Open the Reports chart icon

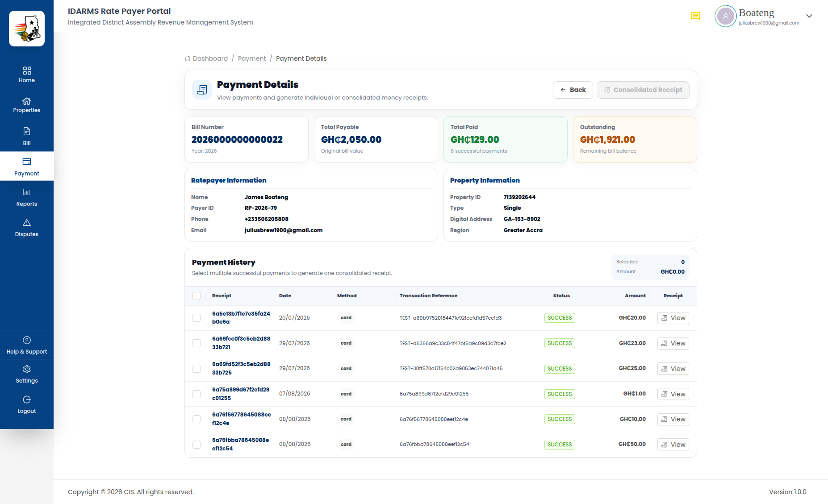click(27, 192)
